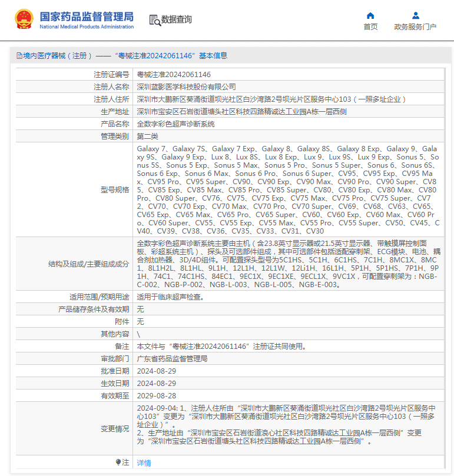Click the change record dated 2024-09-04
This screenshot has width=454, height=476.
(x=286, y=424)
